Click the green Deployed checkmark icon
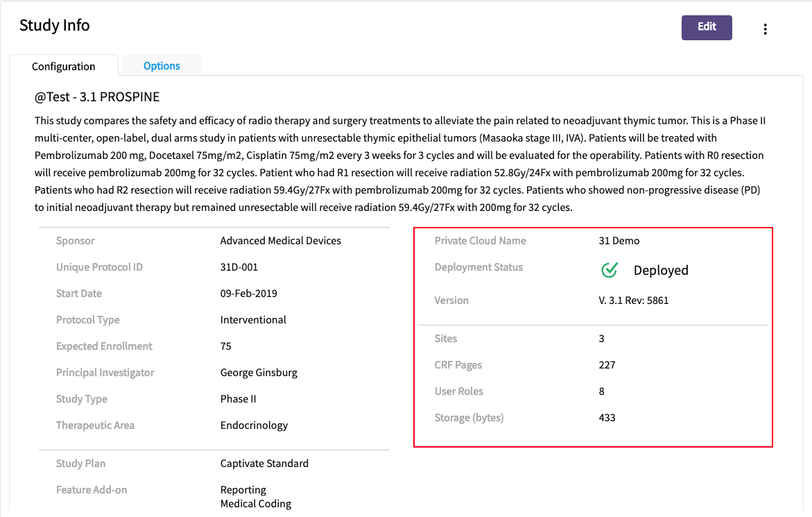812x517 pixels. [x=610, y=270]
